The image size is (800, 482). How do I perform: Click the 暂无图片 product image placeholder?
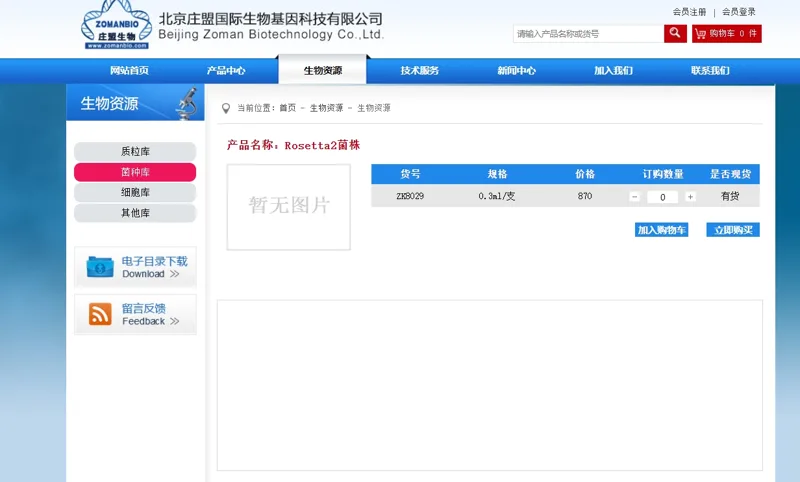289,207
